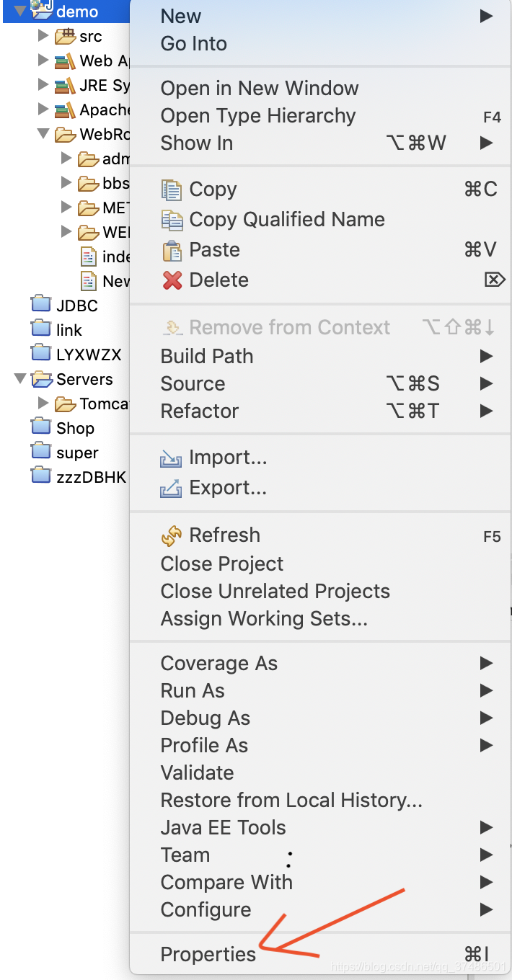The width and height of the screenshot is (512, 980).
Task: Choose Close Project menu entry
Action: tap(222, 563)
